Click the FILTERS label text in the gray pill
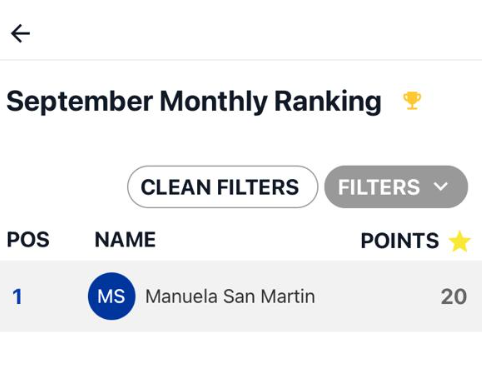 [x=379, y=187]
